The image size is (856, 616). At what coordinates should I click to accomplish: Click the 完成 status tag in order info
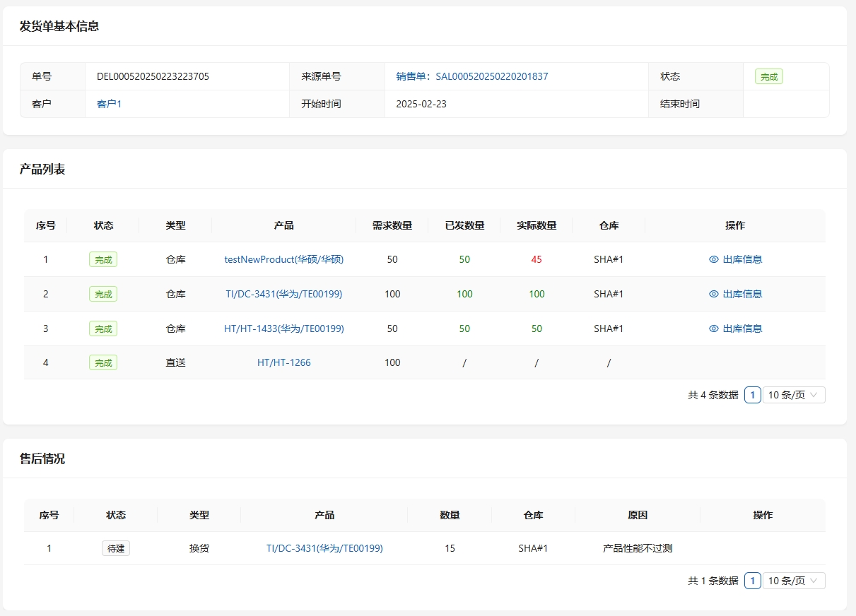[x=769, y=77]
